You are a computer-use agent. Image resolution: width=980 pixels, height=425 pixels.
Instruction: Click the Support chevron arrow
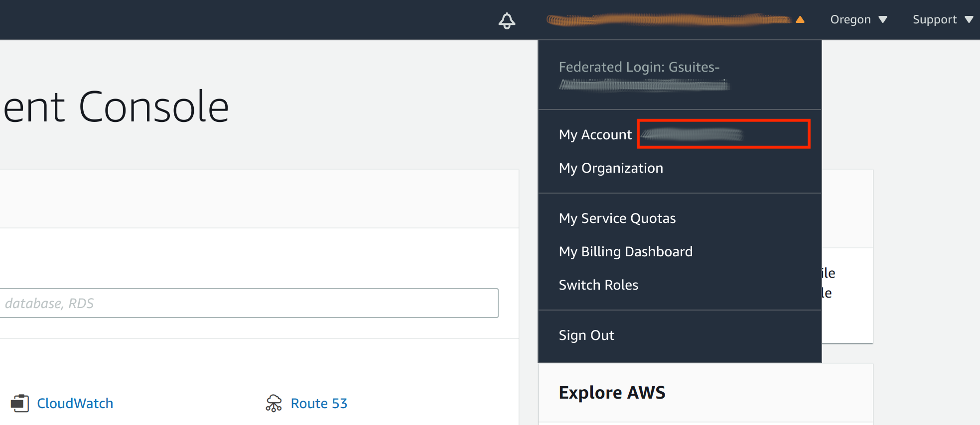tap(969, 20)
